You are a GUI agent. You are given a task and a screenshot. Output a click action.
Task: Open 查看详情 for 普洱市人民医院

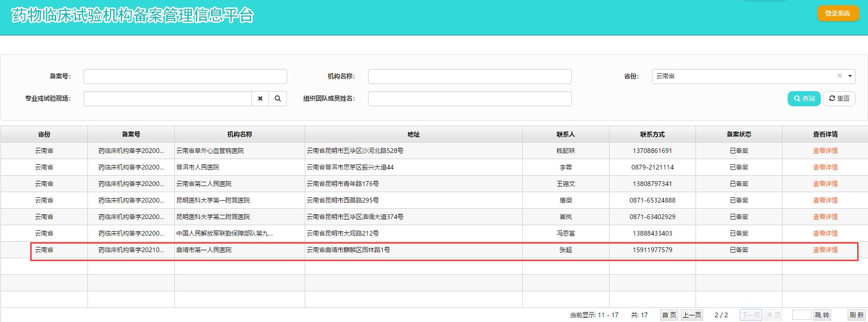point(825,167)
